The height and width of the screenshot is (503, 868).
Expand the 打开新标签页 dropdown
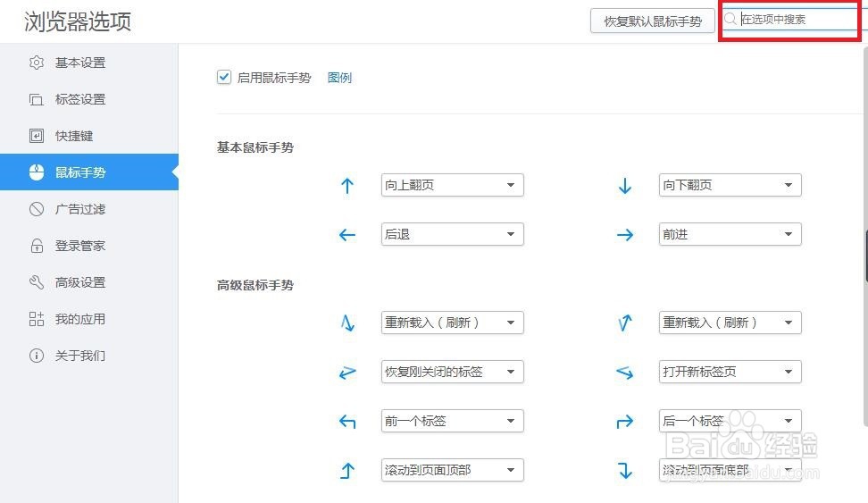coord(730,372)
